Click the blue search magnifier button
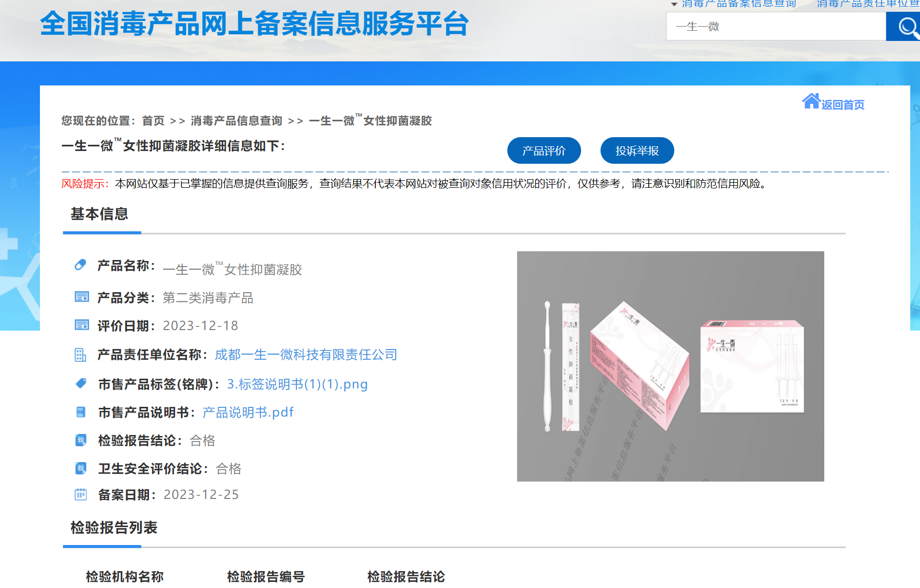 click(x=903, y=26)
